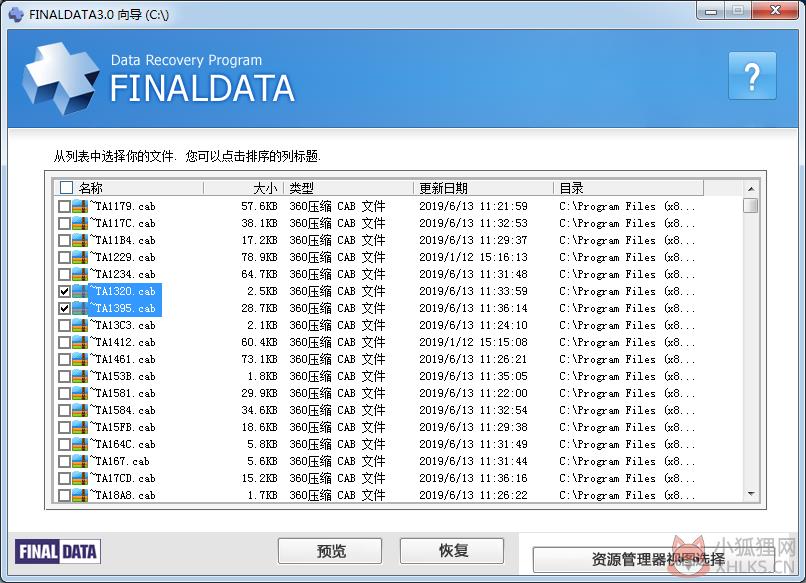Uncheck the box for ~TA1395.cab

pyautogui.click(x=64, y=308)
